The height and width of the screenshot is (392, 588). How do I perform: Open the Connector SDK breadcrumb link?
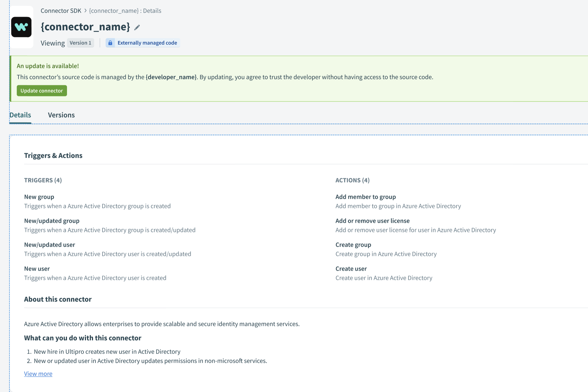tap(61, 11)
